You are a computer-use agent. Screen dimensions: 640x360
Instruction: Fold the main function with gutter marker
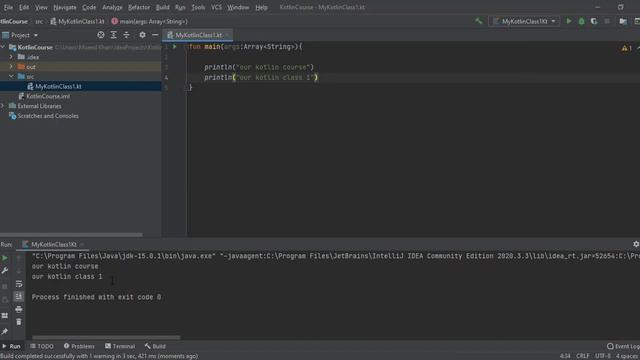186,47
